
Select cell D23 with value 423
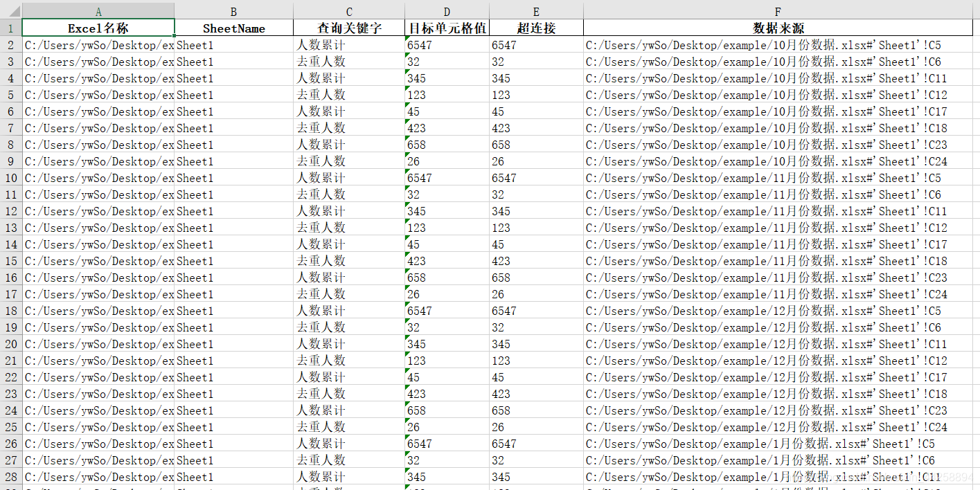pyautogui.click(x=447, y=394)
